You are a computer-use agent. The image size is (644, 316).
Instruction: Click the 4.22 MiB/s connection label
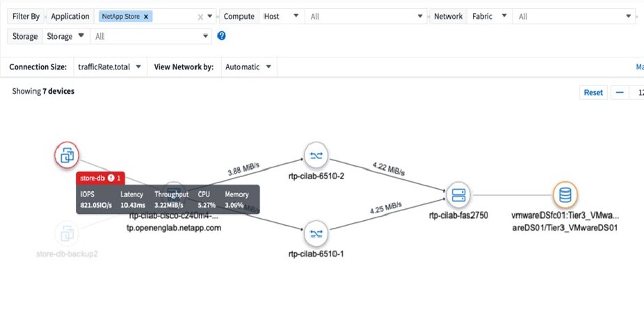coord(388,167)
